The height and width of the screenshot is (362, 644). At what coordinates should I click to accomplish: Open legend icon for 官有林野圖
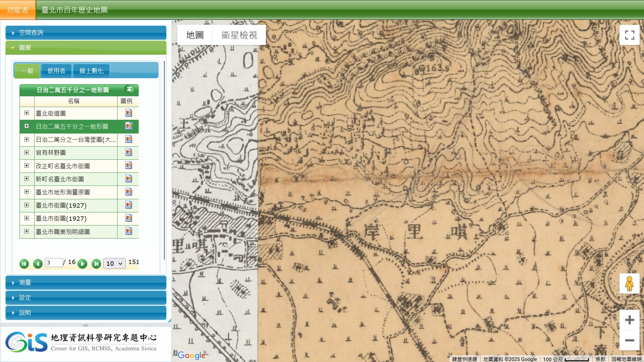click(128, 152)
